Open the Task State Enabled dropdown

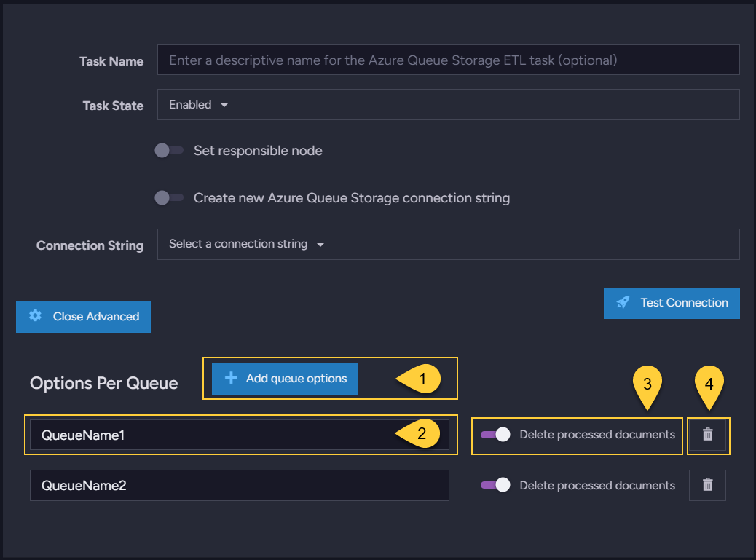(449, 105)
